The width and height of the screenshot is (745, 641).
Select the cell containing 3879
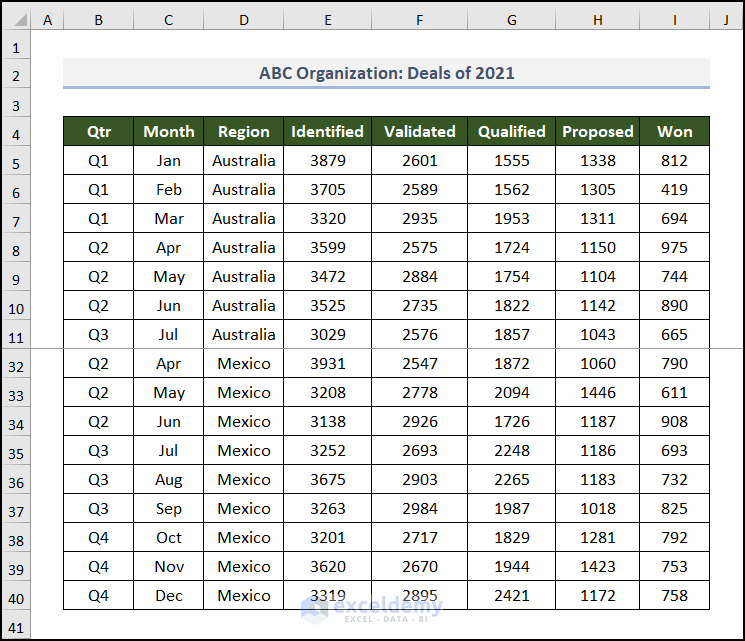tap(327, 160)
